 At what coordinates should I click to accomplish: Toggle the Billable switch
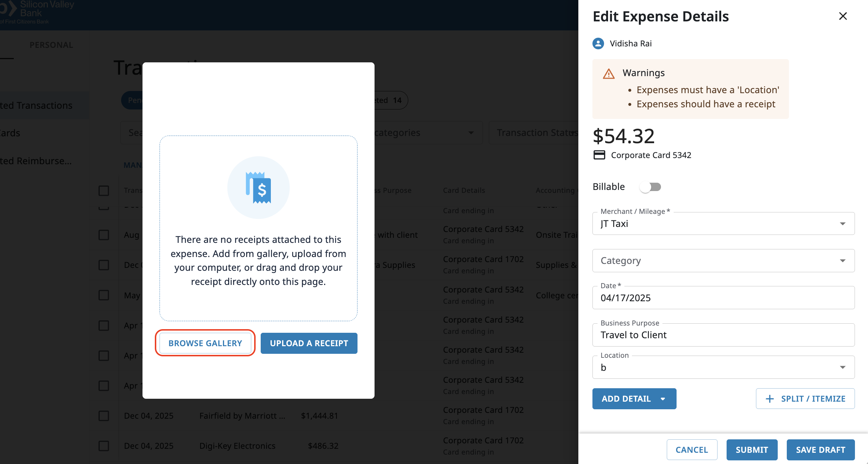pos(650,187)
